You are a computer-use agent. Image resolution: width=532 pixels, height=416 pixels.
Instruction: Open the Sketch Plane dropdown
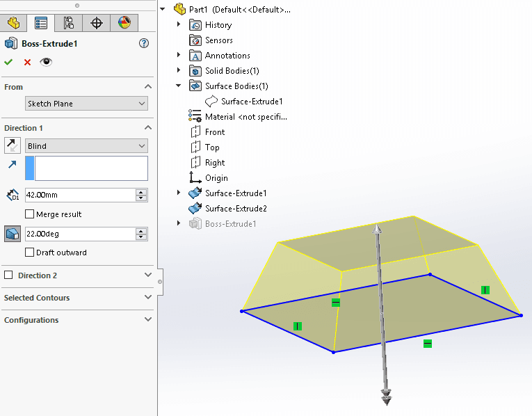coord(86,104)
